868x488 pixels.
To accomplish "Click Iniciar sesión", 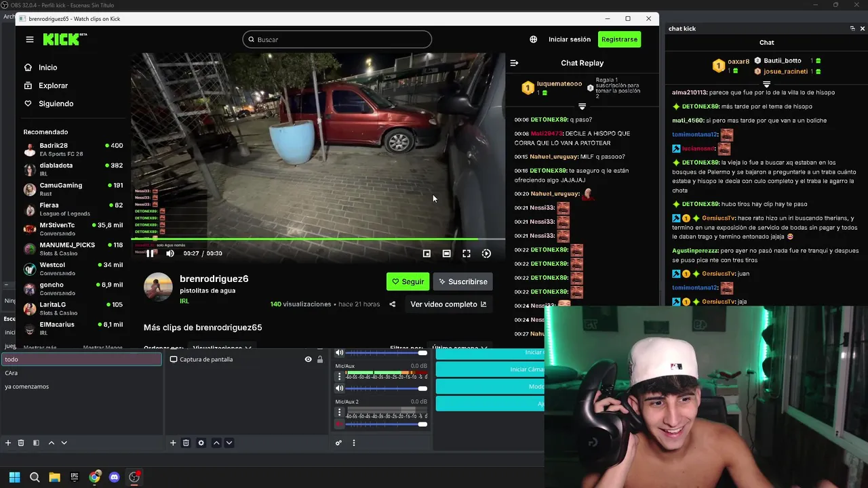I will pyautogui.click(x=570, y=39).
